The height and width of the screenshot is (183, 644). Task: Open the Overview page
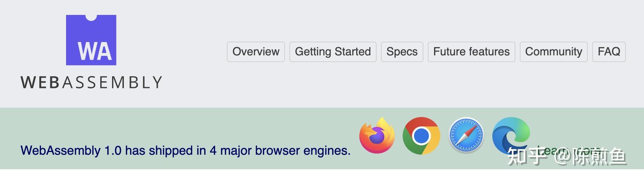(x=256, y=51)
